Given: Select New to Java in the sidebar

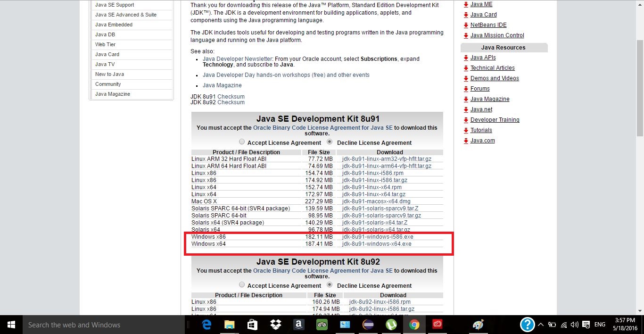Looking at the screenshot, I should 109,74.
